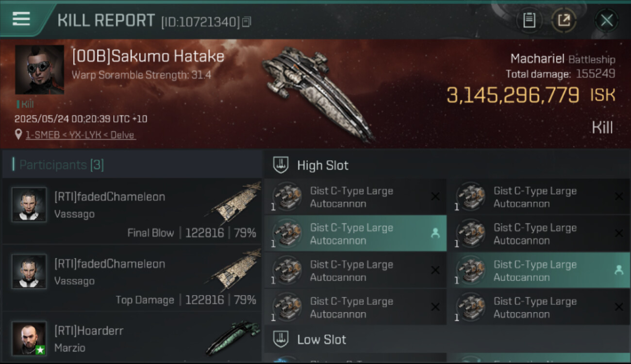Click the first High Slot autocannon module icon

point(287,197)
